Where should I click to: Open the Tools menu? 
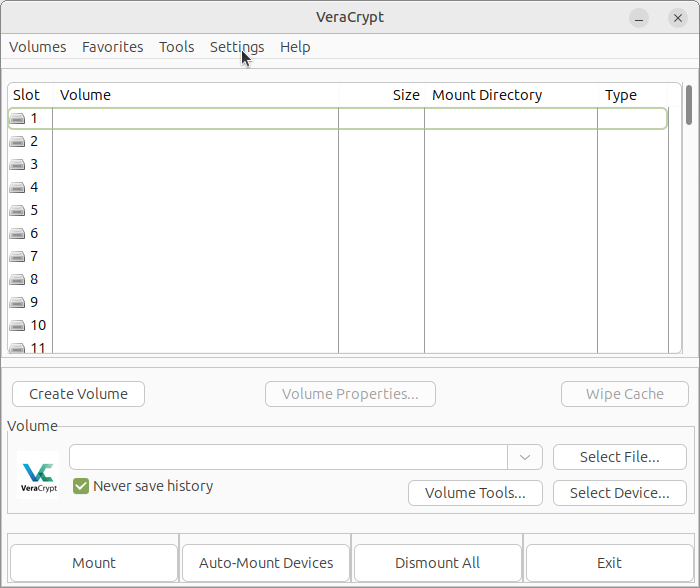[177, 47]
